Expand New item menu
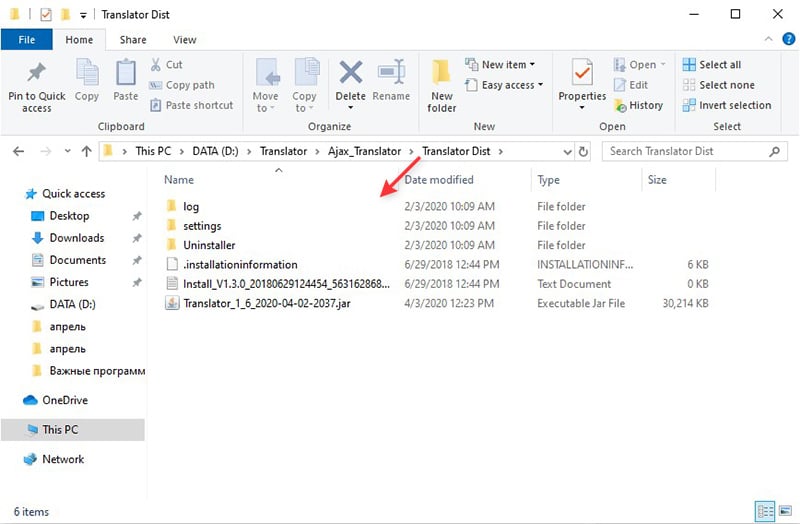Screen dimensions: 800x524 [x=500, y=65]
